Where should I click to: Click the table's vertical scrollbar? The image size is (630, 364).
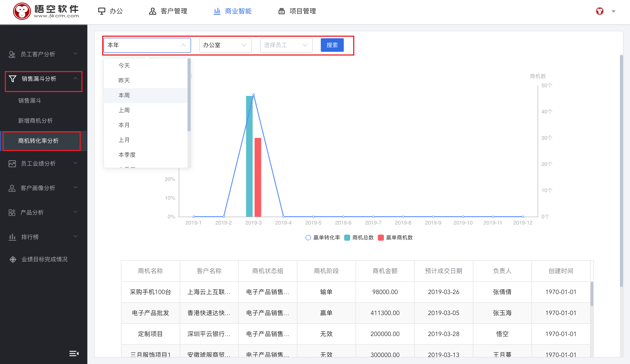[592, 294]
